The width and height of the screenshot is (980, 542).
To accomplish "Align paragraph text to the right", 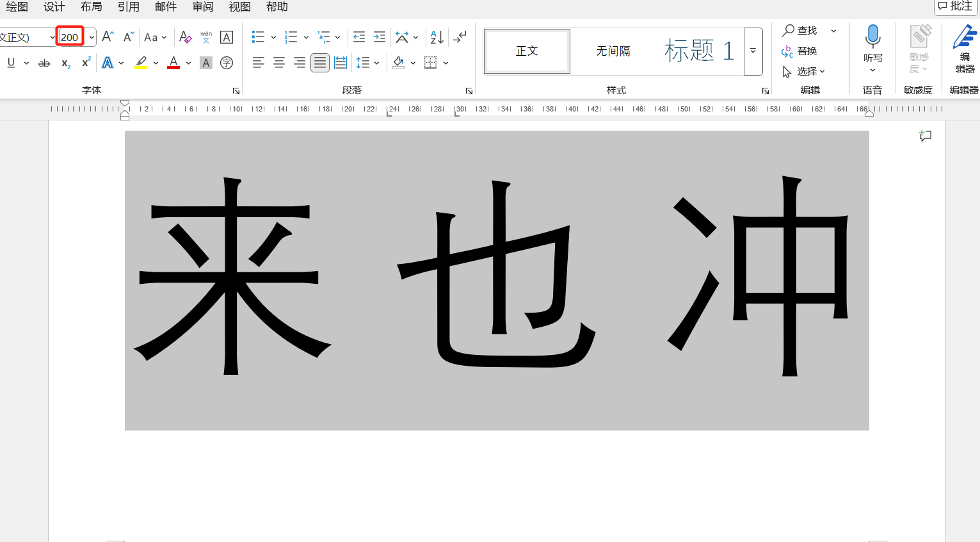I will click(x=300, y=63).
